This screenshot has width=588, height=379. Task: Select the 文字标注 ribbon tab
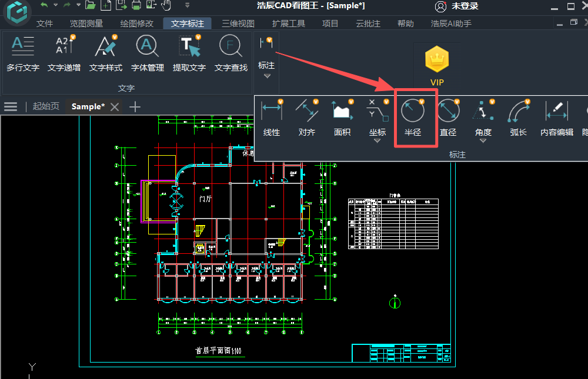[x=188, y=24]
